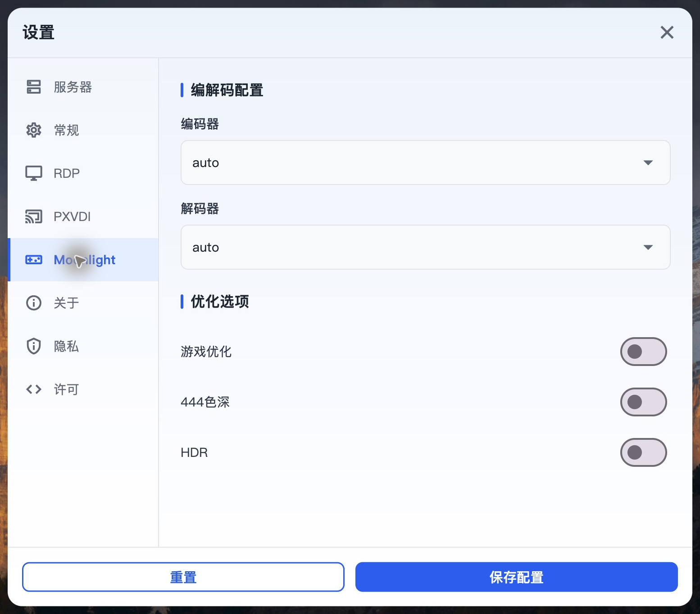This screenshot has height=614, width=700.
Task: Open the 关于 page
Action: coord(83,303)
